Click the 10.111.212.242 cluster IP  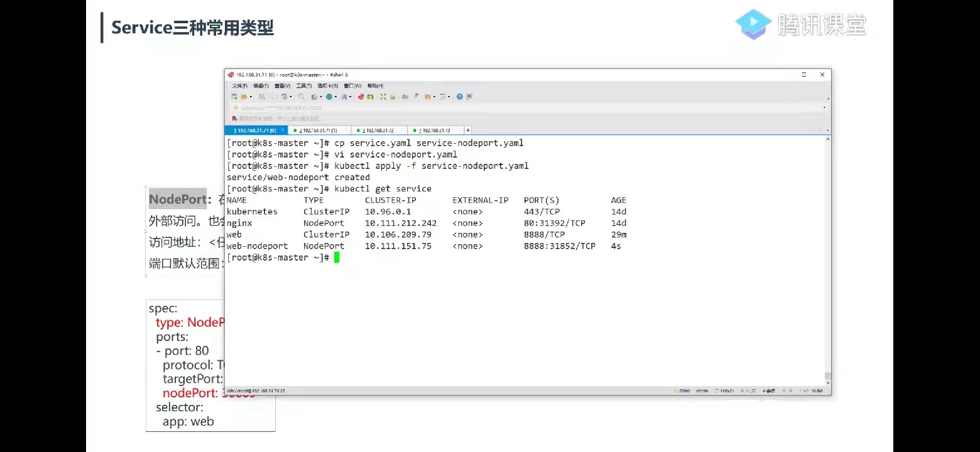click(x=401, y=223)
